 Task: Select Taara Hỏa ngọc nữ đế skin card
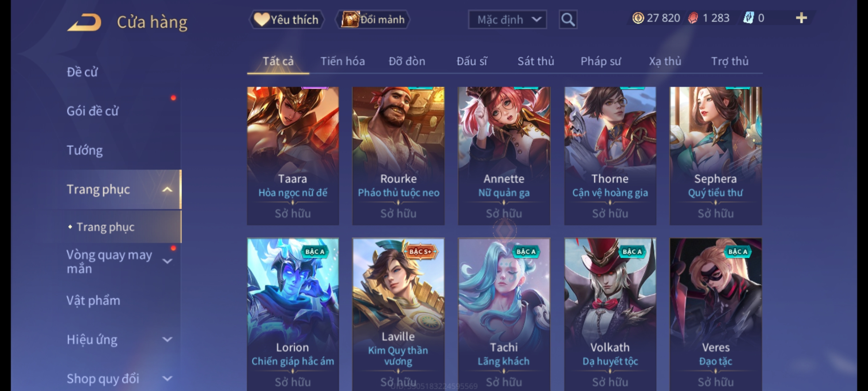[293, 156]
